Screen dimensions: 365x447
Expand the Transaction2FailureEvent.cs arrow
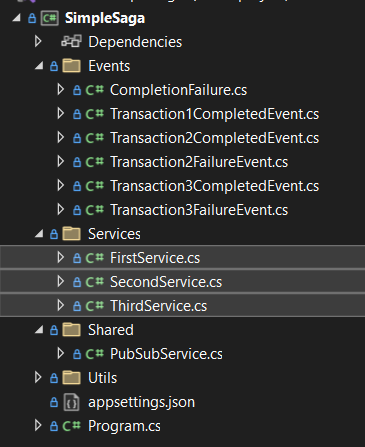(x=60, y=162)
